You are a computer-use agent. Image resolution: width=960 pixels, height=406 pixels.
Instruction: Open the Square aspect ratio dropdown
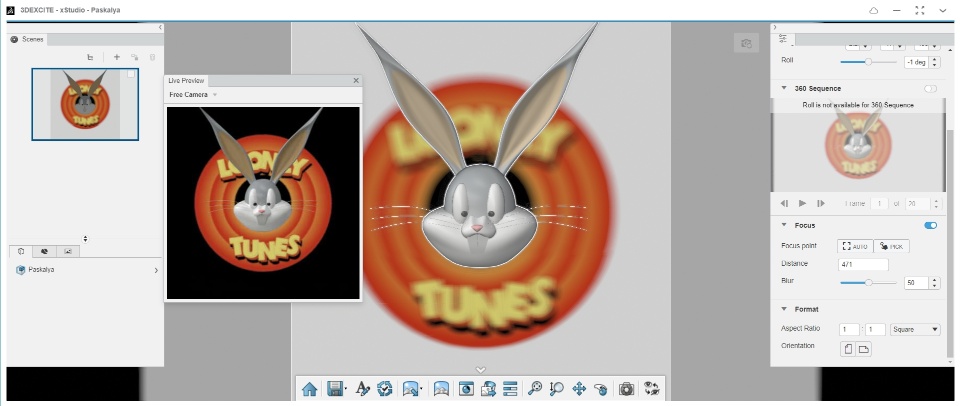pyautogui.click(x=915, y=329)
